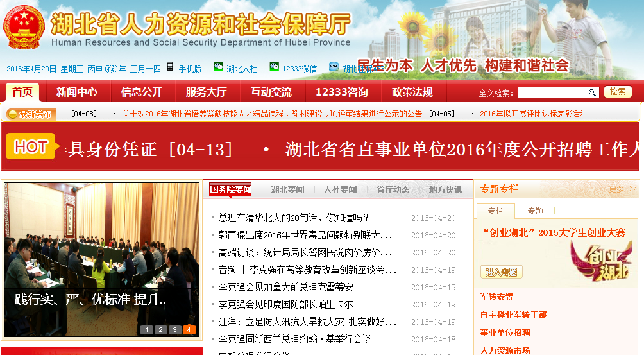The height and width of the screenshot is (355, 644).
Task: Open article 汪洋：立足防大汛抗大旱救大灾
Action: [x=307, y=322]
